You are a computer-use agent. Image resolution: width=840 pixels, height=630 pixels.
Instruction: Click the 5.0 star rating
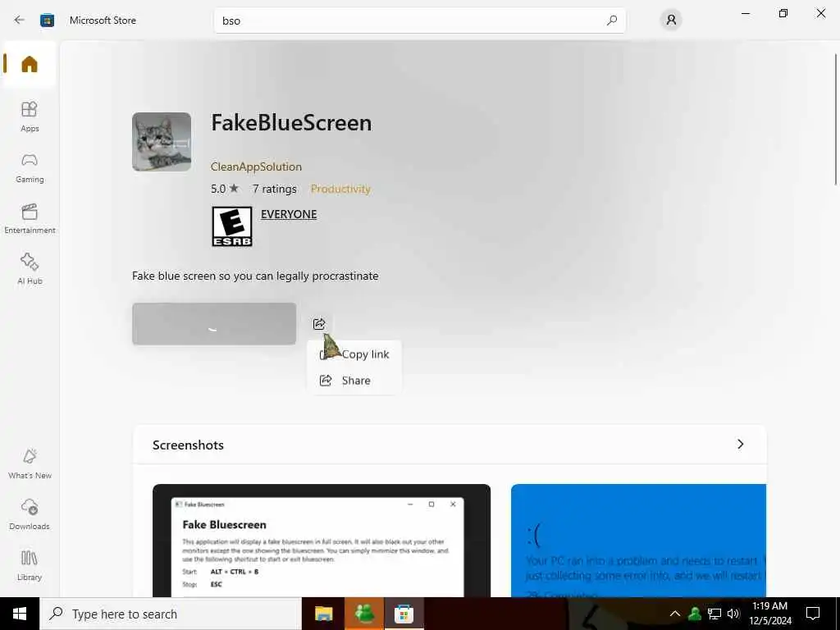point(225,189)
